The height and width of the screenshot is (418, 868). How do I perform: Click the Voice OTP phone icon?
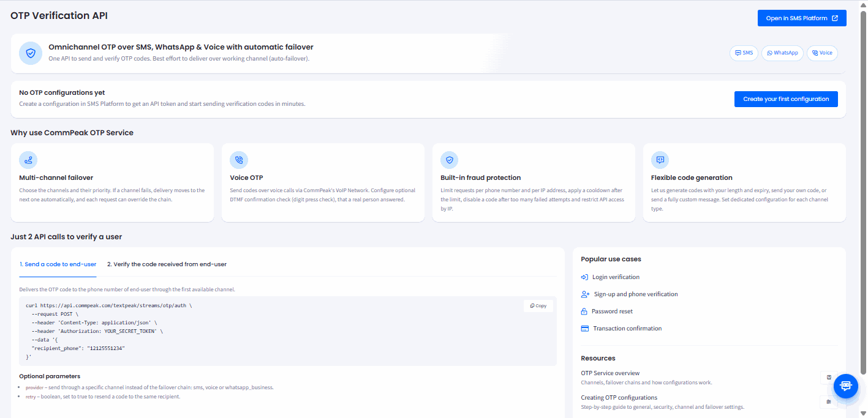pos(239,160)
